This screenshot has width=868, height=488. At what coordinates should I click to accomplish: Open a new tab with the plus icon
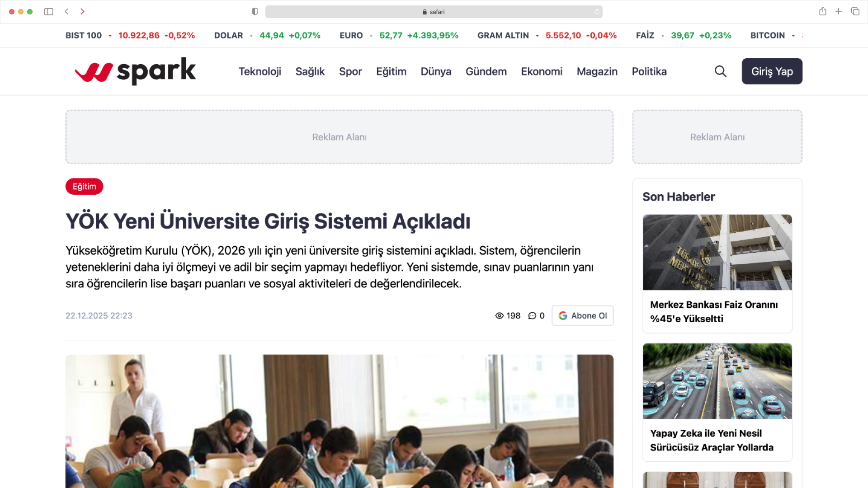click(839, 11)
